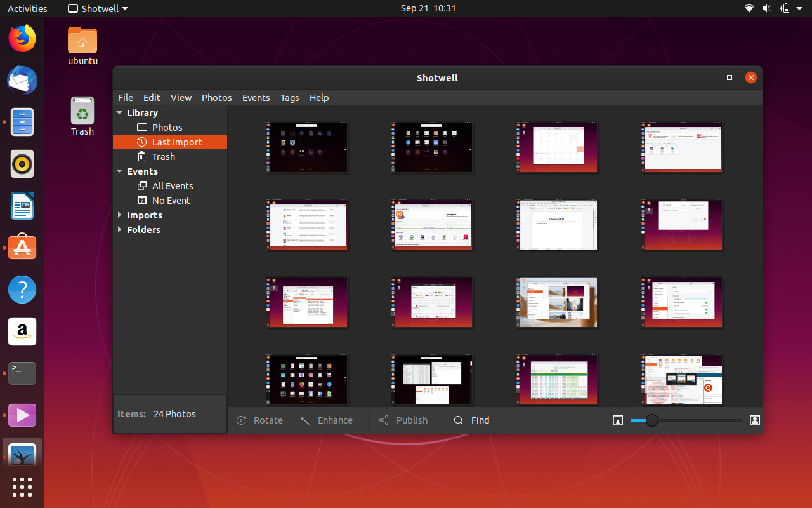Click the small thumbnail-size icon left of slider

tap(618, 420)
